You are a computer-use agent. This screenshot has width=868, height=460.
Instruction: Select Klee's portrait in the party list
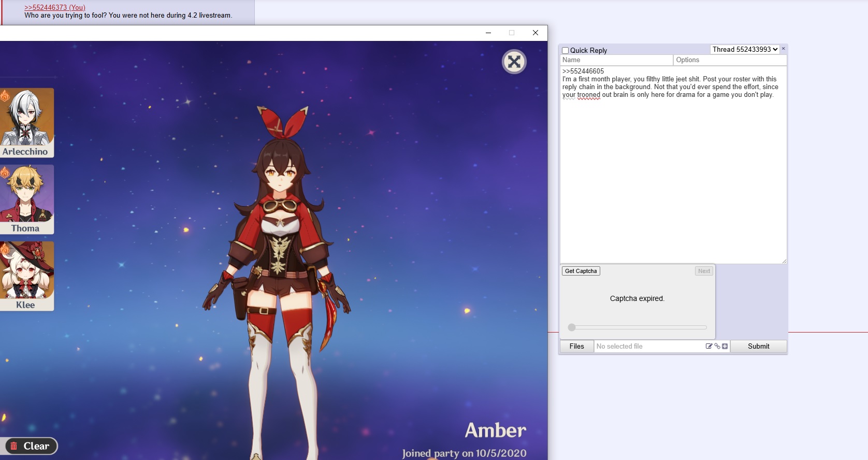pos(26,276)
